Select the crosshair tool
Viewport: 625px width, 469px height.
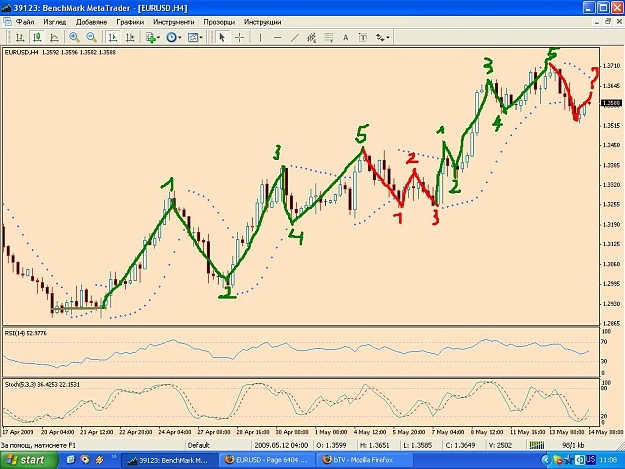(239, 38)
